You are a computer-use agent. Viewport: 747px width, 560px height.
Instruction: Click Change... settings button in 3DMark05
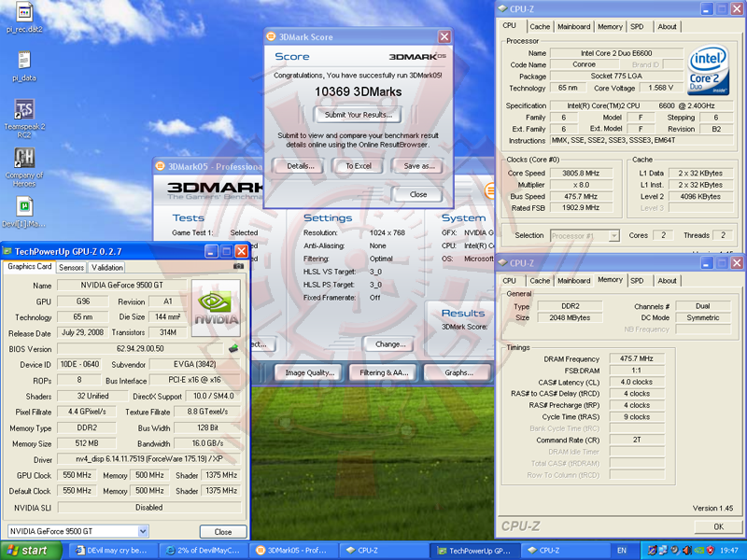[x=390, y=344]
